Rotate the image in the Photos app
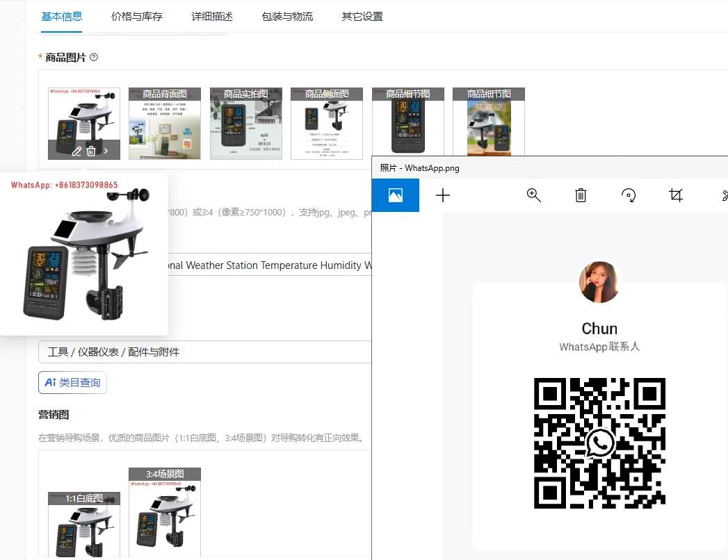This screenshot has height=560, width=728. click(629, 195)
